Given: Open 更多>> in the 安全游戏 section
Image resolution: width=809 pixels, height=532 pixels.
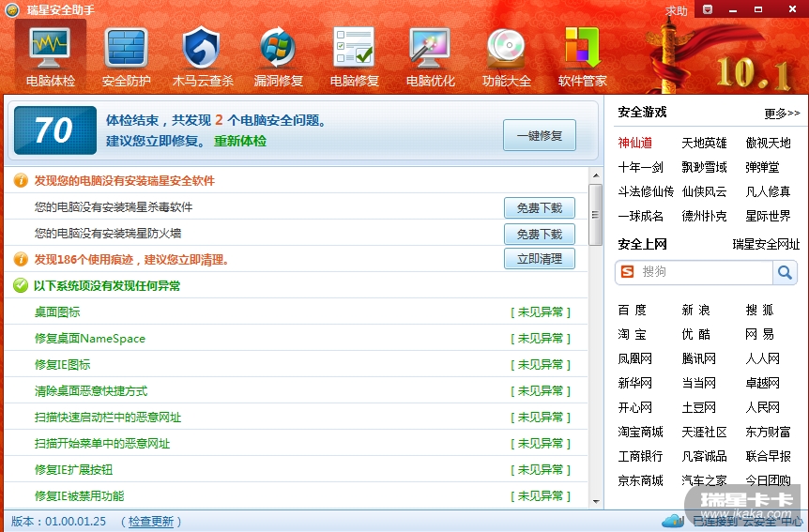Looking at the screenshot, I should tap(782, 113).
